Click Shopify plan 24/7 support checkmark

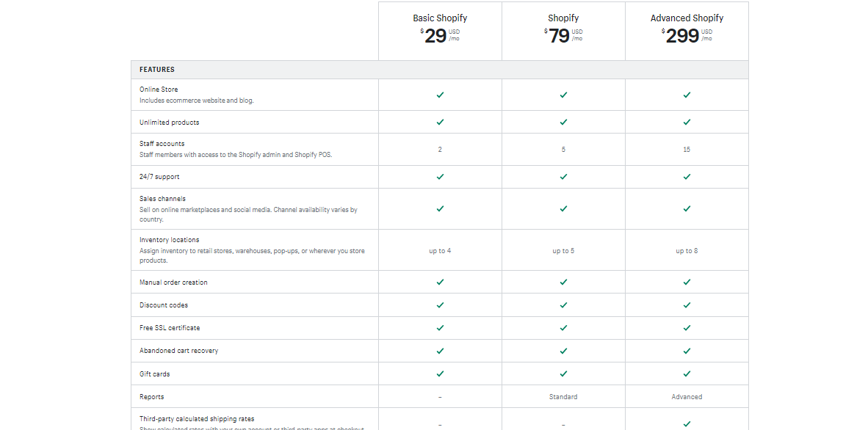563,177
